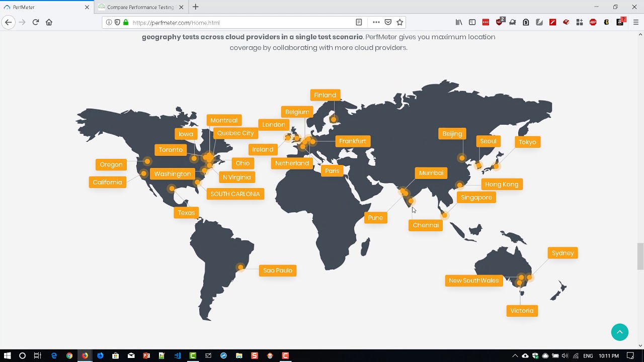Select the Texas location label
Viewport: 644px width, 362px height.
coord(186,213)
